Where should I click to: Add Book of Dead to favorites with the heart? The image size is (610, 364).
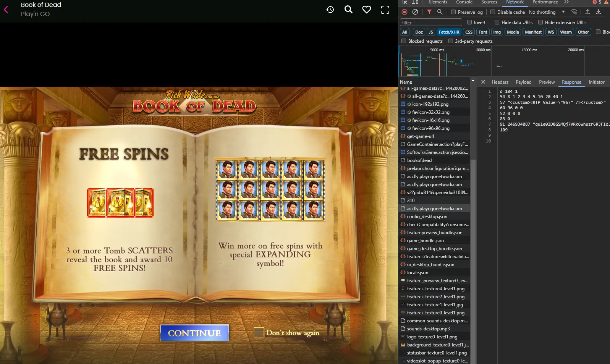(x=367, y=10)
